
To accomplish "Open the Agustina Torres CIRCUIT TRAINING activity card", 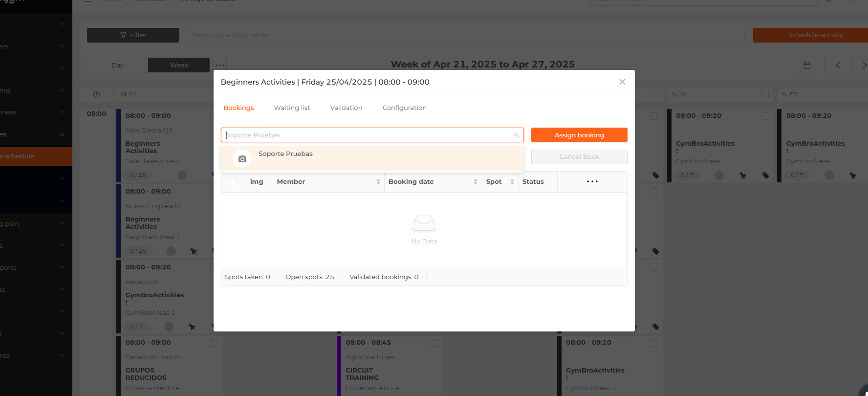I will point(390,366).
